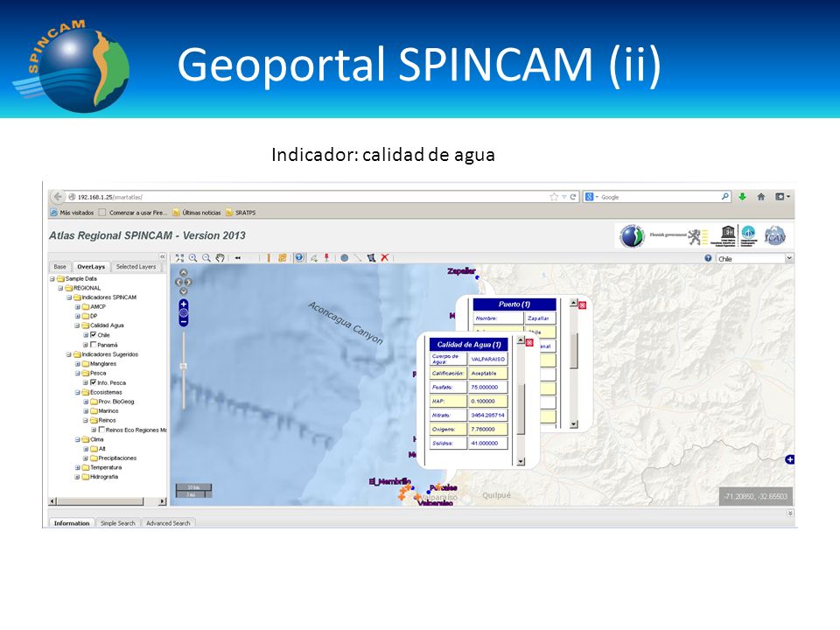Viewport: 840px width, 630px height.
Task: Reload the page in the browser
Action: [572, 197]
